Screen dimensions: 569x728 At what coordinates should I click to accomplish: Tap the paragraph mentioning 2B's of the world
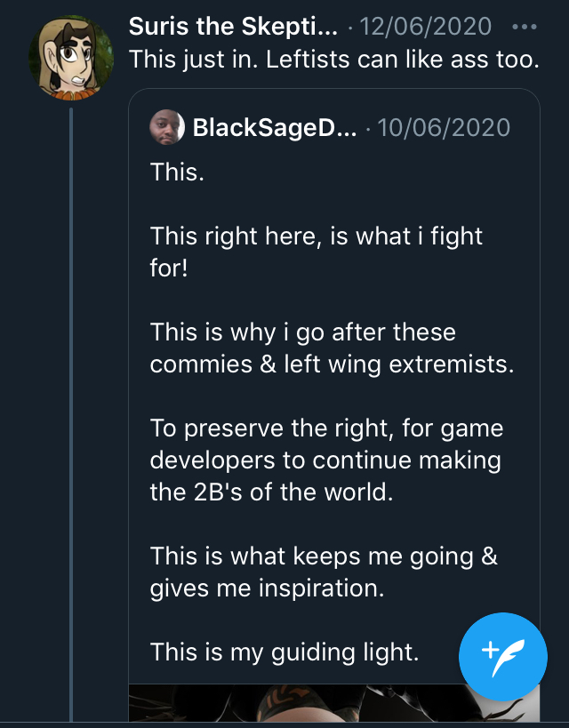tap(326, 460)
